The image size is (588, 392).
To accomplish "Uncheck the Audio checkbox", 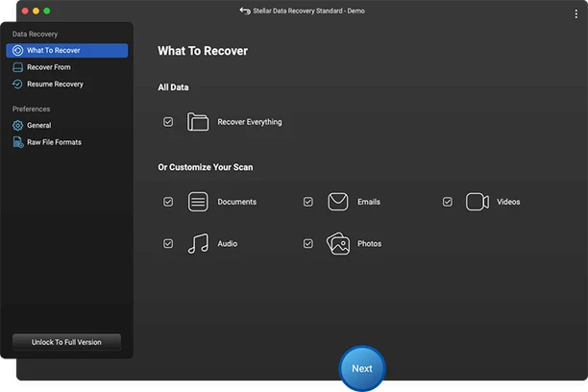I will point(168,244).
